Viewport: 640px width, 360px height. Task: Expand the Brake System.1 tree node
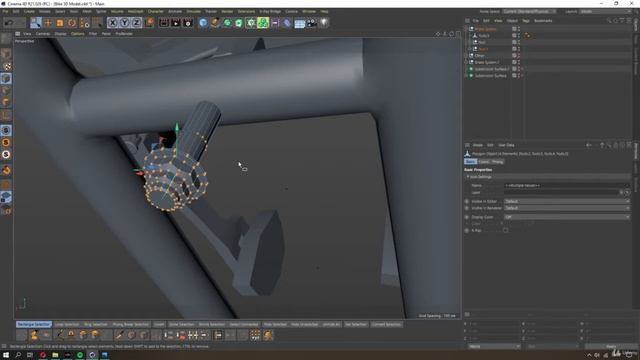466,62
